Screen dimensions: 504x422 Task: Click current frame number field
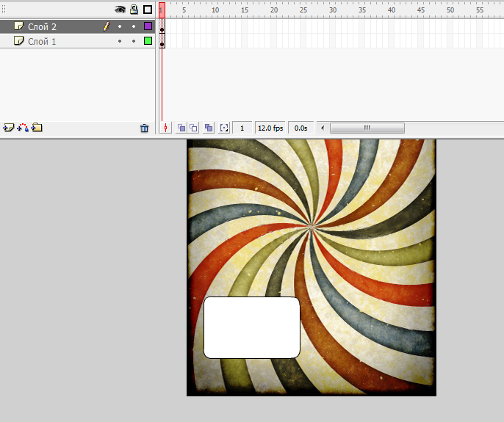(242, 128)
